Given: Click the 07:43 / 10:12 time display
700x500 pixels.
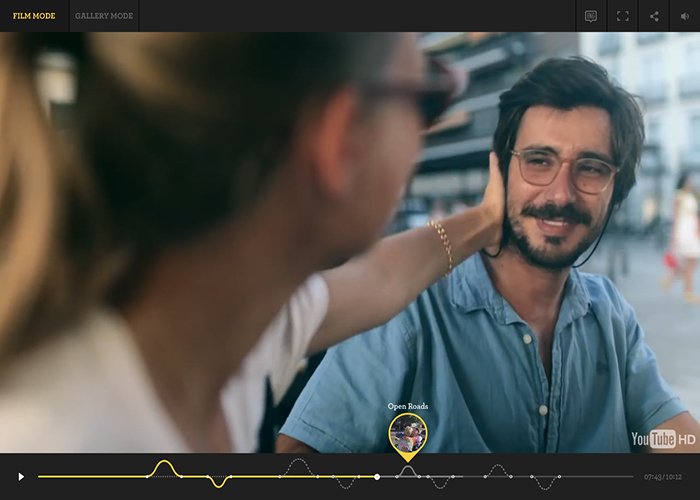Looking at the screenshot, I should point(662,477).
